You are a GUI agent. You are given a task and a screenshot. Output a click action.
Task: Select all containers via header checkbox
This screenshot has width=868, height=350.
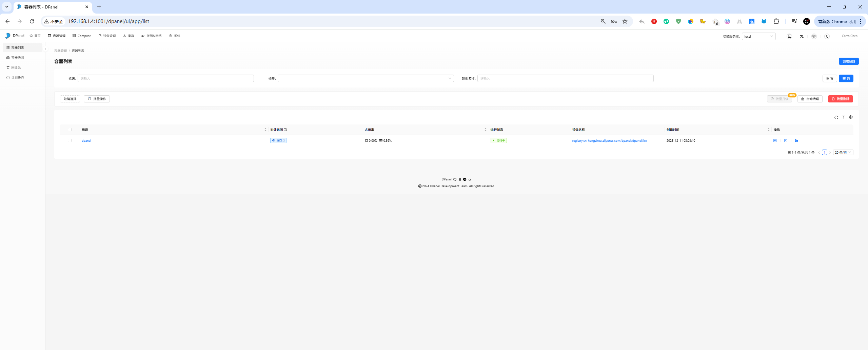click(x=70, y=130)
